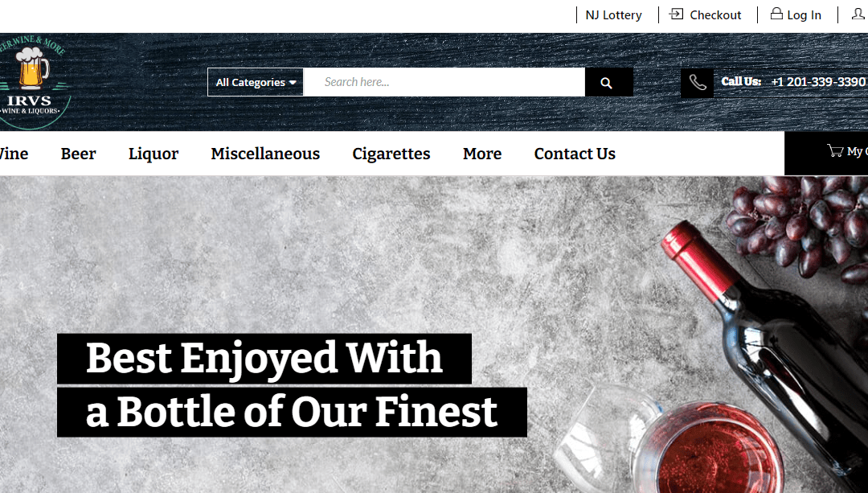Click the Checkout link text

tap(715, 15)
